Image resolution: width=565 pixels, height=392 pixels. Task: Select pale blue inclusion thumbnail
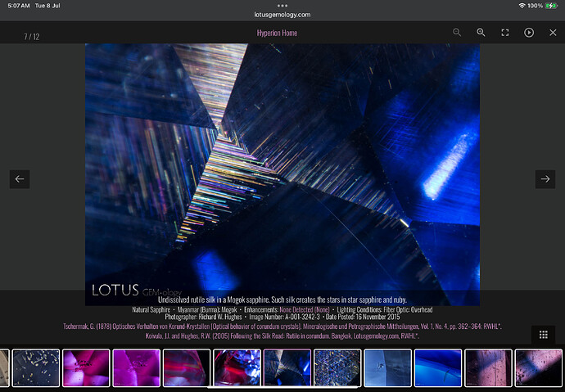click(387, 367)
